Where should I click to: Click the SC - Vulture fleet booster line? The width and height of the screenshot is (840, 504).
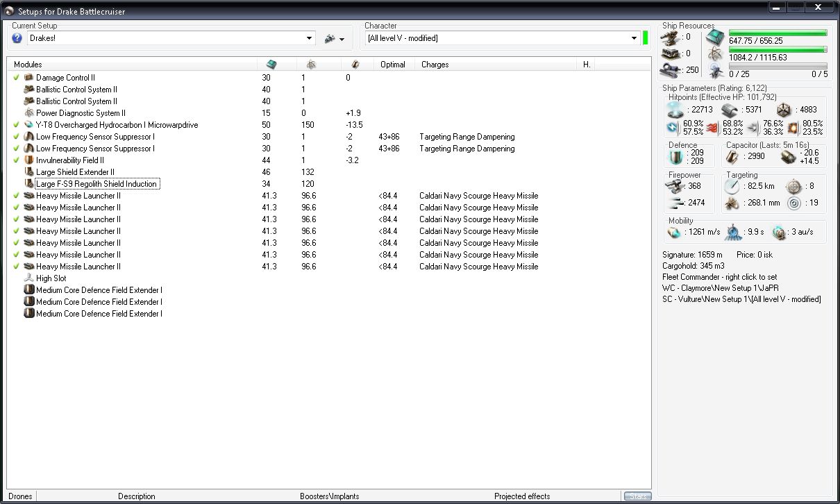point(742,299)
